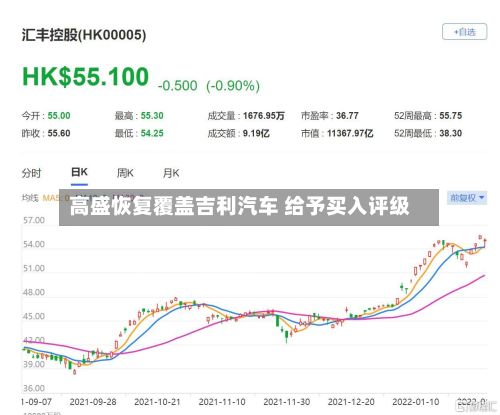The height and width of the screenshot is (415, 500).
Task: Select 市盈率 value 36.77
Action: click(347, 116)
